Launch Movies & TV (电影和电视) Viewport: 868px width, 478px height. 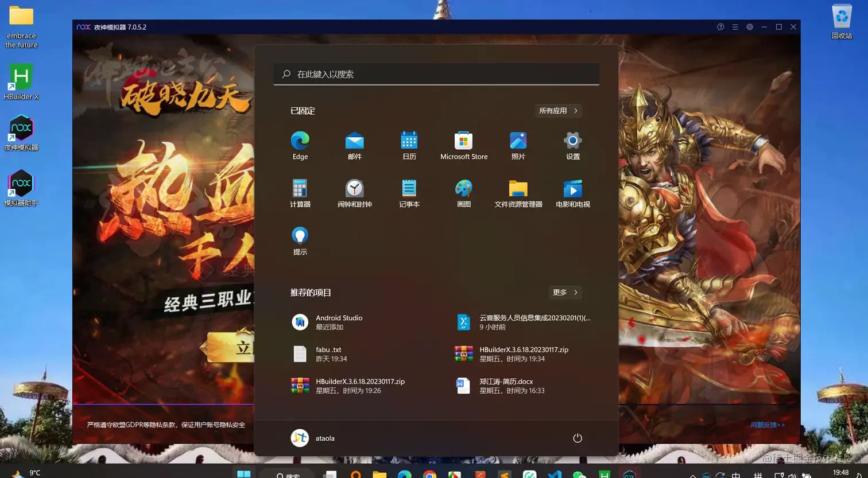(x=572, y=193)
